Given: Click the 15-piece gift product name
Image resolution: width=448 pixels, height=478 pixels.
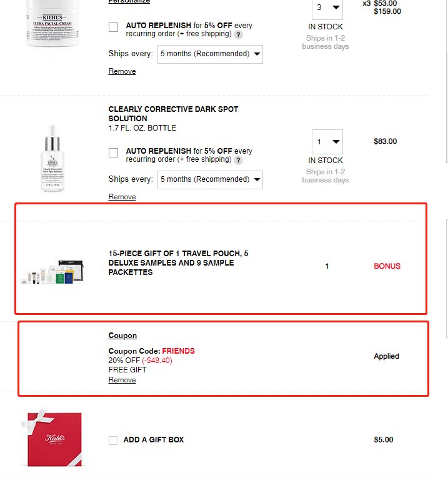Looking at the screenshot, I should (178, 263).
